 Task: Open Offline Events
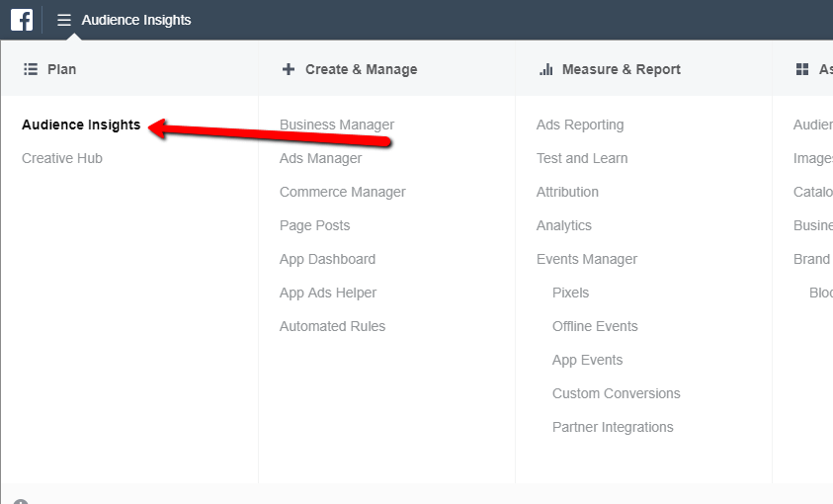point(595,326)
